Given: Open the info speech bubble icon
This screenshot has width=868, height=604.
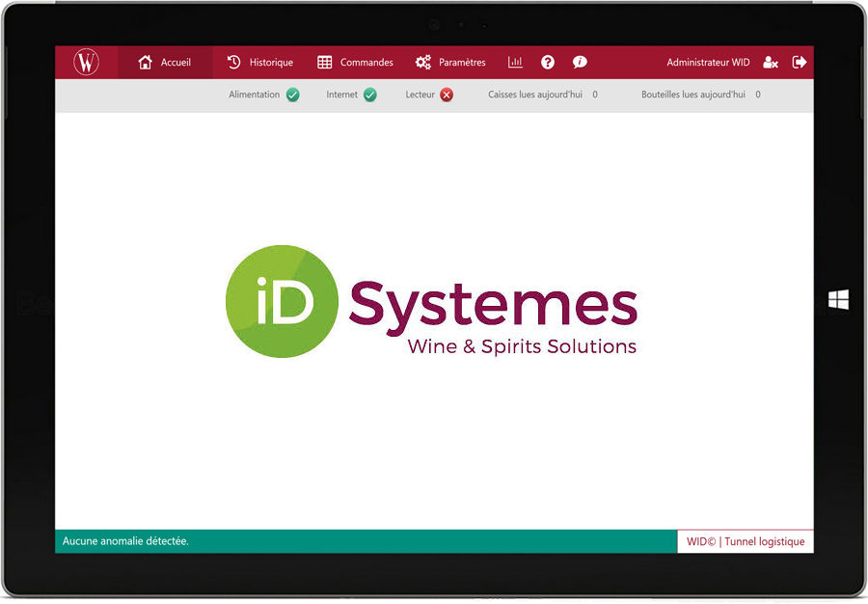Looking at the screenshot, I should pyautogui.click(x=580, y=62).
